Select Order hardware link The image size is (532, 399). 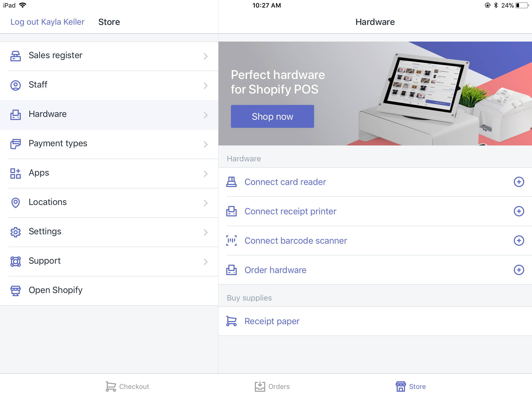click(x=375, y=270)
